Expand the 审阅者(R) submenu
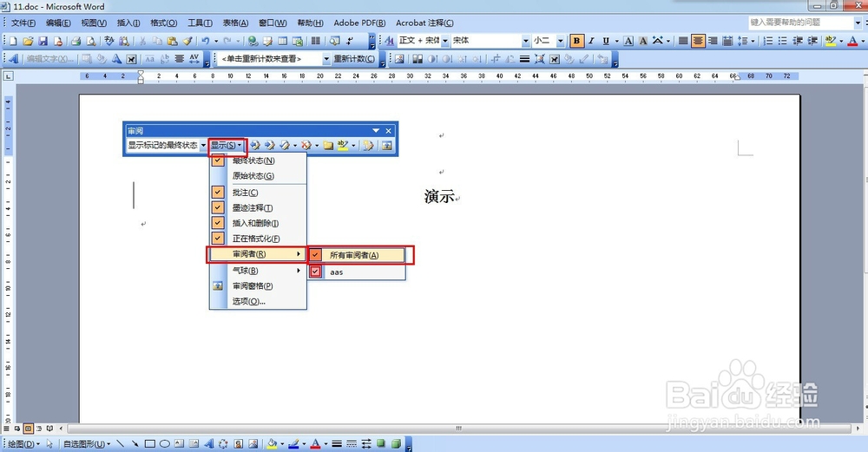The height and width of the screenshot is (452, 868). coord(257,254)
